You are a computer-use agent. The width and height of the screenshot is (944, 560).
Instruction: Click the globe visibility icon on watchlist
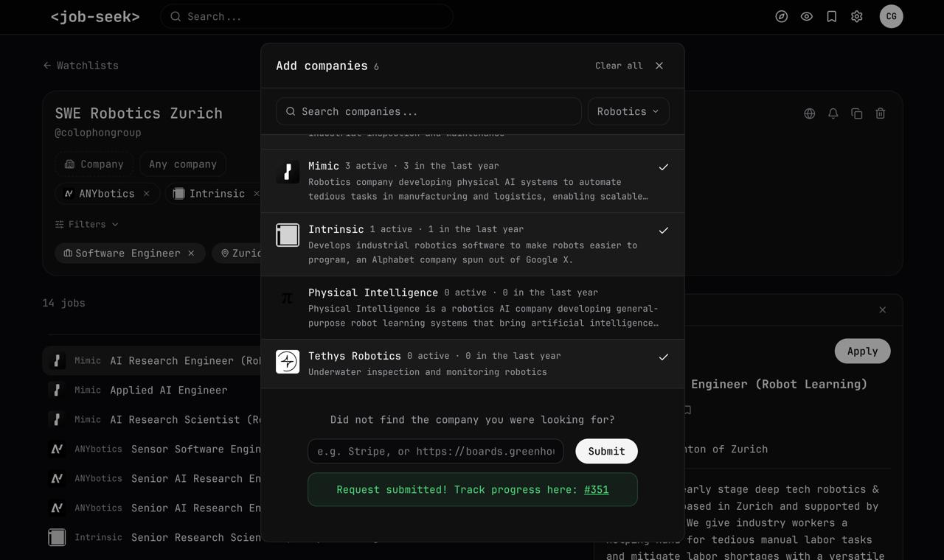pyautogui.click(x=810, y=113)
